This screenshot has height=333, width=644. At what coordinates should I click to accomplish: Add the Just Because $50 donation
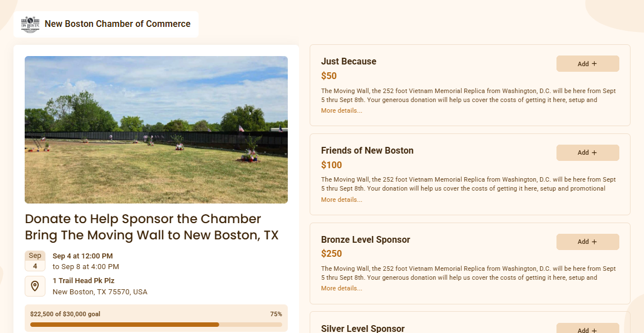coord(587,64)
